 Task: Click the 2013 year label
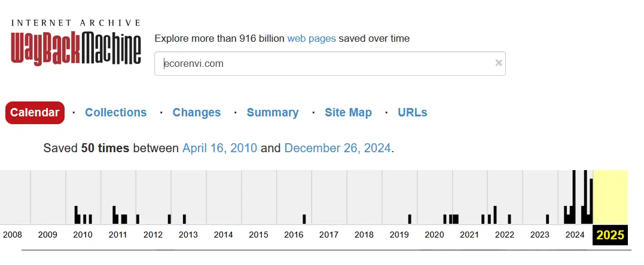coord(188,235)
